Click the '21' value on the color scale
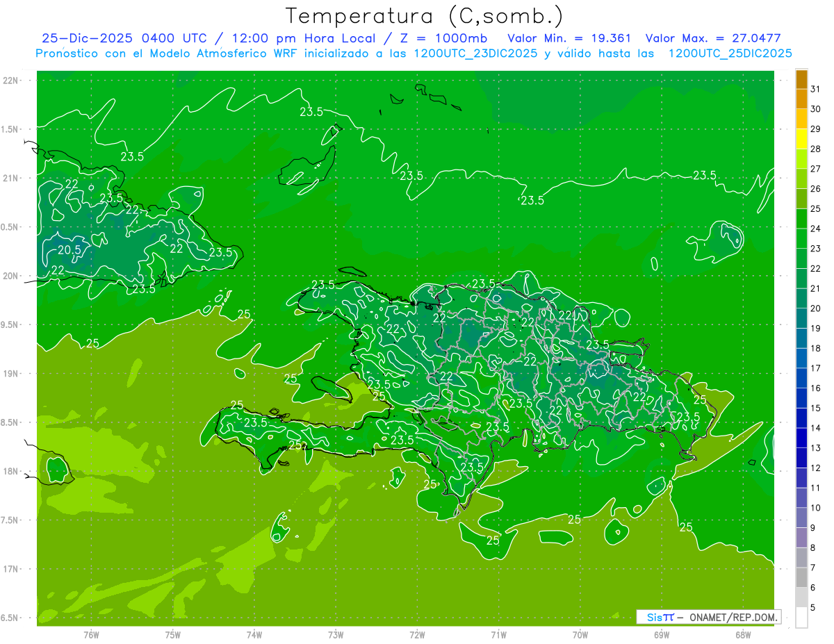834x644 pixels. click(x=816, y=288)
